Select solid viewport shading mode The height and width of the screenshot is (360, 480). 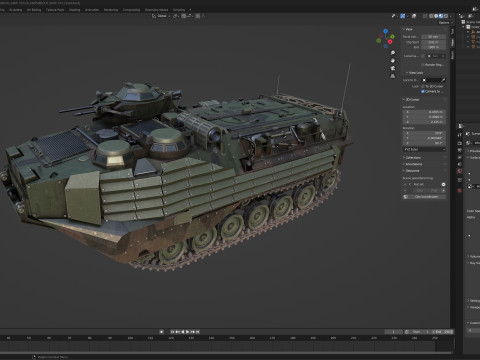point(436,16)
